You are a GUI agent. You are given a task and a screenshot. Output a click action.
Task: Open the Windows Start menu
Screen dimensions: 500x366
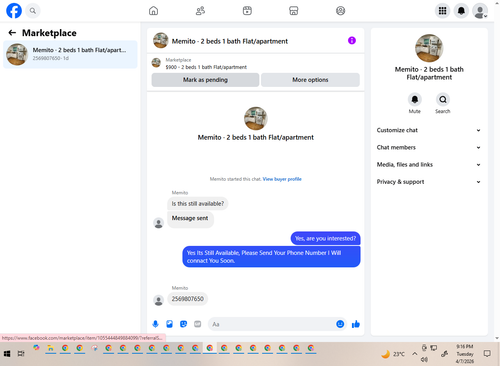[x=7, y=354]
